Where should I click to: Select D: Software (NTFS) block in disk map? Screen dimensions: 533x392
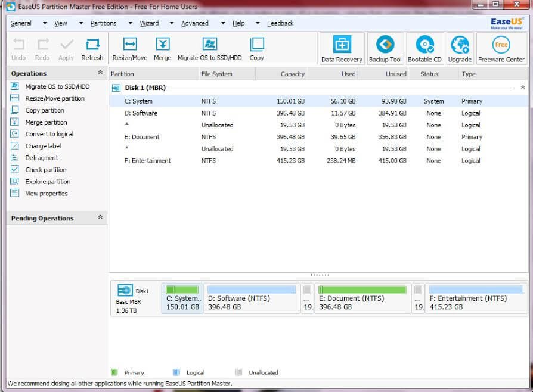pos(252,298)
